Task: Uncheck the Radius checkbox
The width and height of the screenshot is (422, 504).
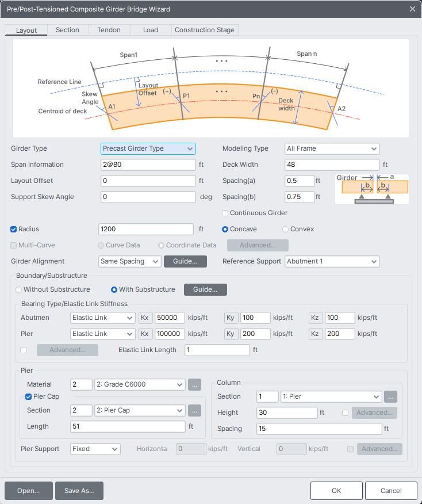Action: pyautogui.click(x=13, y=229)
